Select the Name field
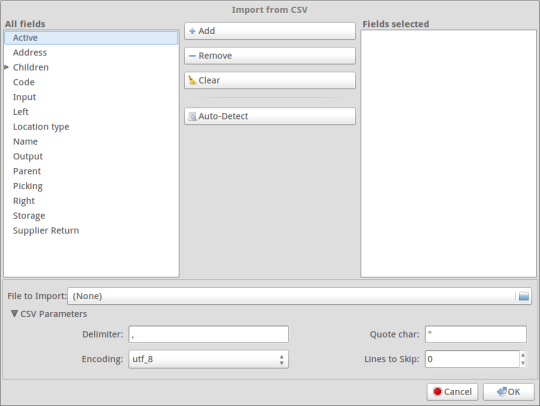This screenshot has width=540, height=406. tap(91, 142)
